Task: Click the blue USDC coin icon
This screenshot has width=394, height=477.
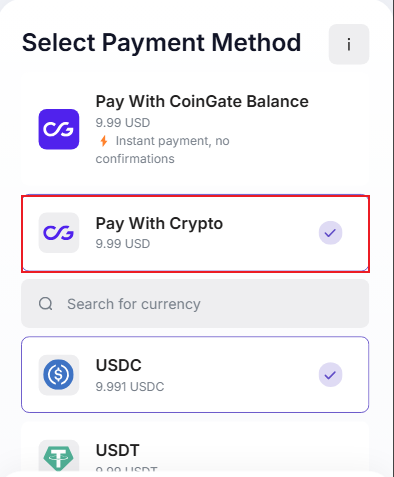Action: (x=59, y=375)
